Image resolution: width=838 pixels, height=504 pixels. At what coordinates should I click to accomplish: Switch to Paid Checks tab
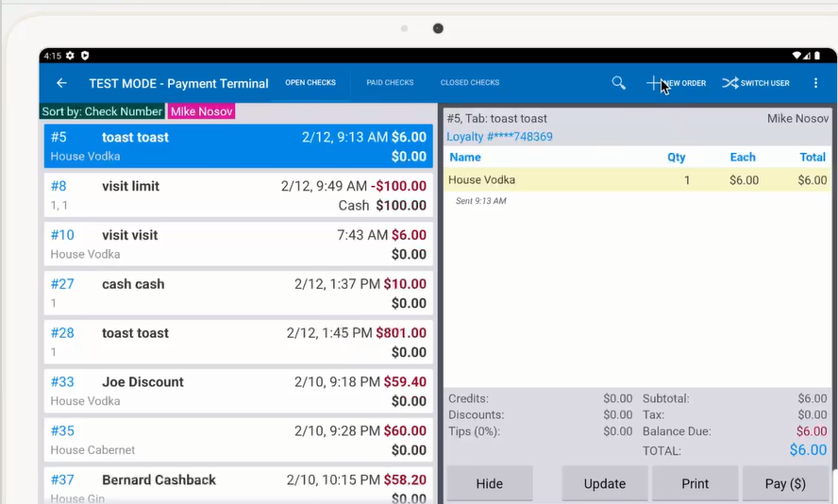[390, 82]
